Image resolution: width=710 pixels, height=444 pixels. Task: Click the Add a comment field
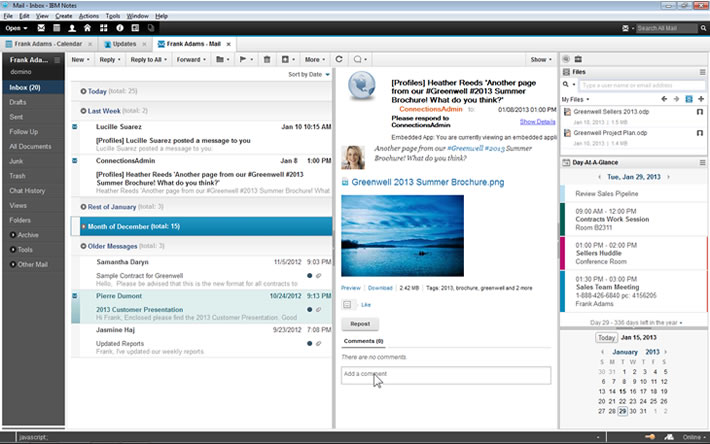(446, 375)
